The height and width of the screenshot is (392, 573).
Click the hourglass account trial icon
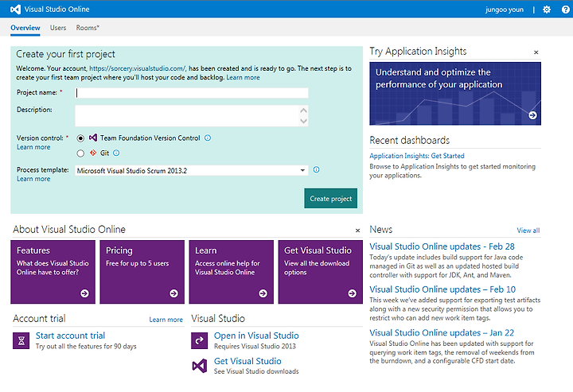(21, 340)
